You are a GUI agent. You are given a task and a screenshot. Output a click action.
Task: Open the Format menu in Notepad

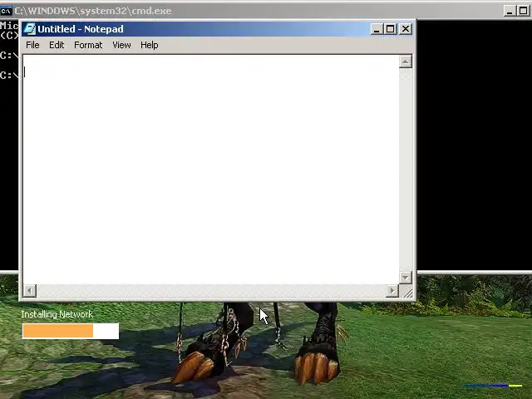click(88, 45)
